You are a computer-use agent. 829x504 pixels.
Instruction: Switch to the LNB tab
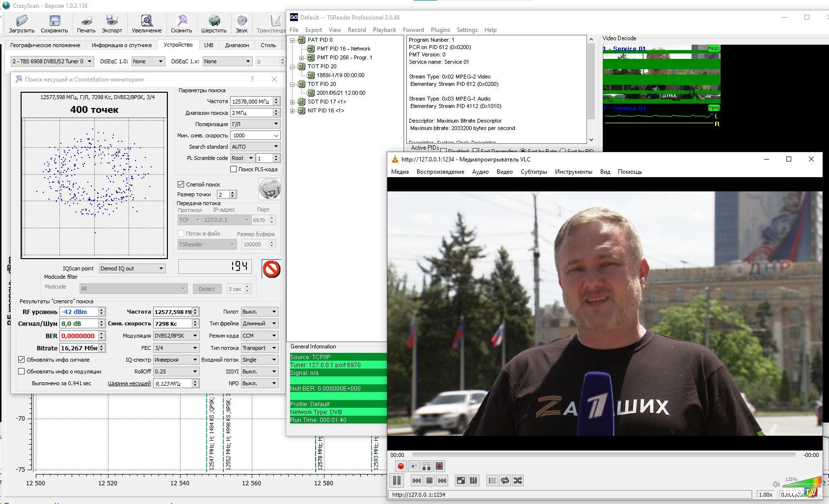(x=209, y=45)
